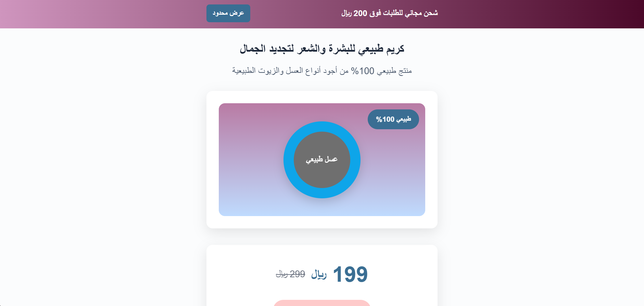
Task: Click the 200 amount in the banner
Action: click(360, 13)
